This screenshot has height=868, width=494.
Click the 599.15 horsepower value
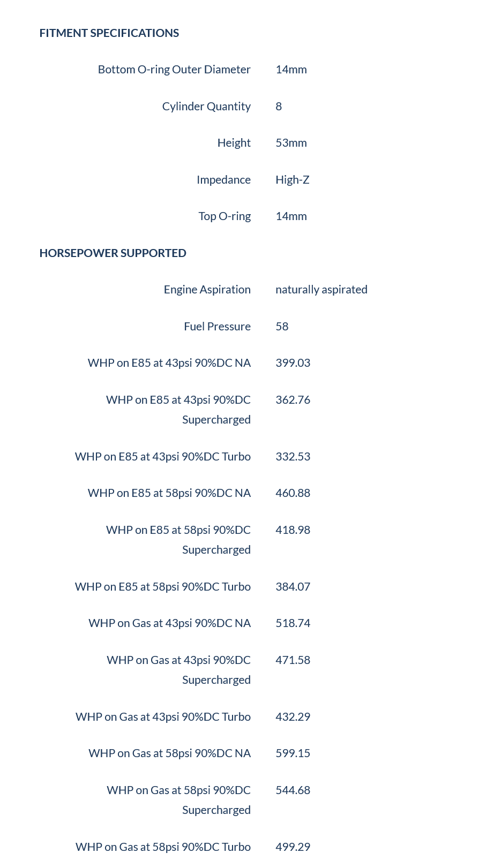click(x=293, y=753)
